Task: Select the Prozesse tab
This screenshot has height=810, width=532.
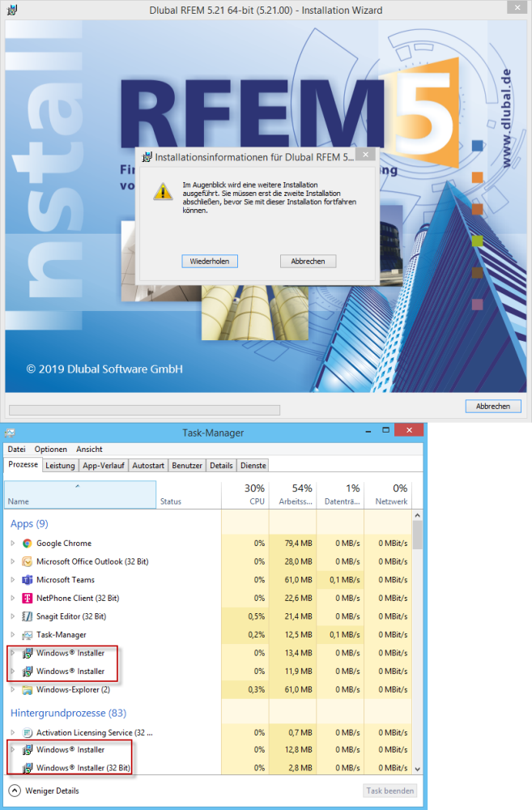Action: coord(23,464)
